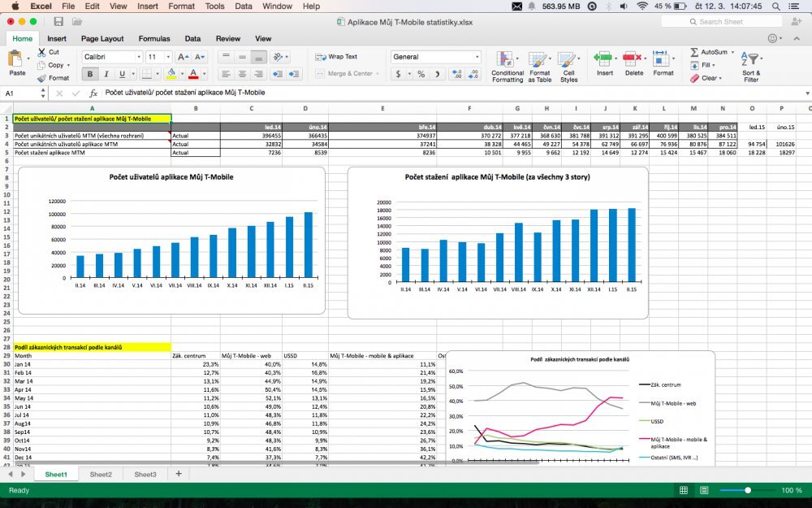812x508 pixels.
Task: Open Sheet2 worksheet tab
Action: point(101,474)
